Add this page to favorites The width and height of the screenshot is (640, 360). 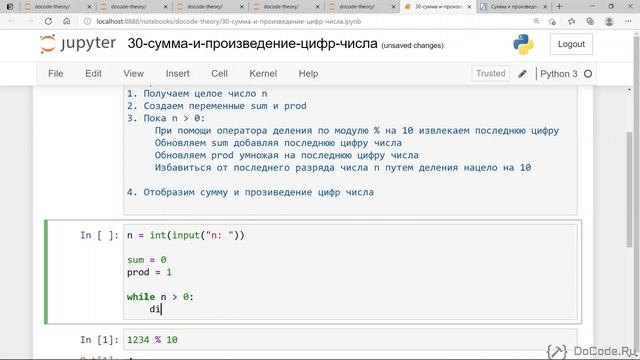pyautogui.click(x=553, y=21)
